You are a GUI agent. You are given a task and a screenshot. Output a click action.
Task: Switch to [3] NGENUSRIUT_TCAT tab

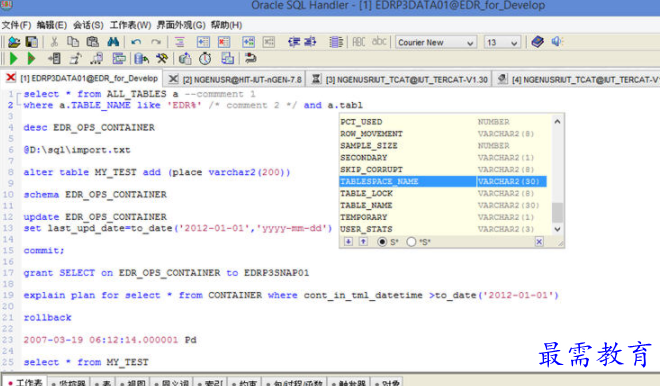pos(399,79)
